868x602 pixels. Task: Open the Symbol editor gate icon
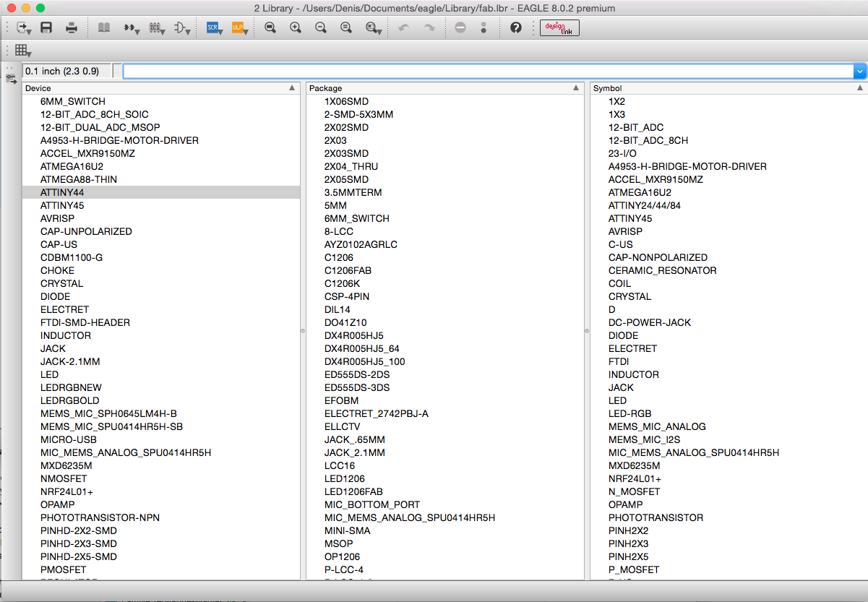coord(183,28)
